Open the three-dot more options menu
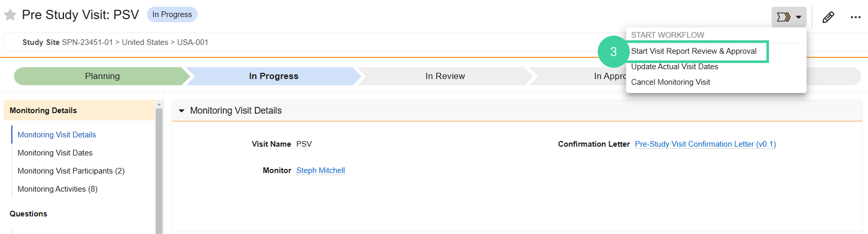 856,17
